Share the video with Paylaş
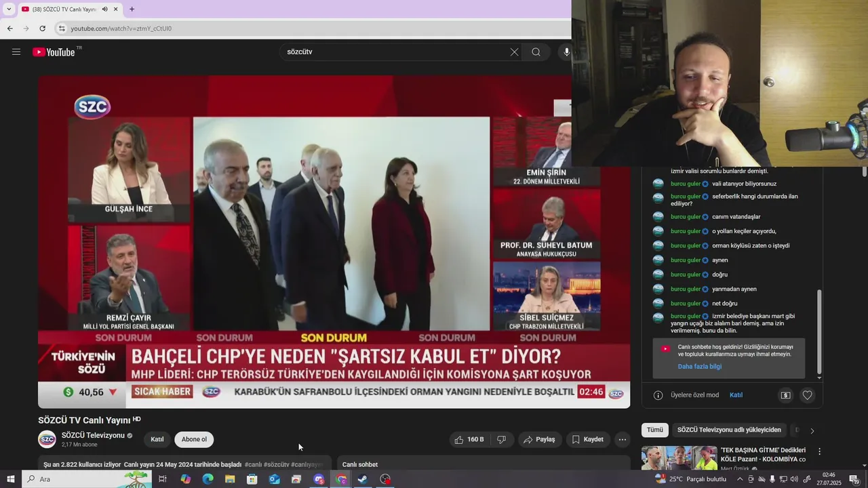The height and width of the screenshot is (488, 868). click(540, 439)
